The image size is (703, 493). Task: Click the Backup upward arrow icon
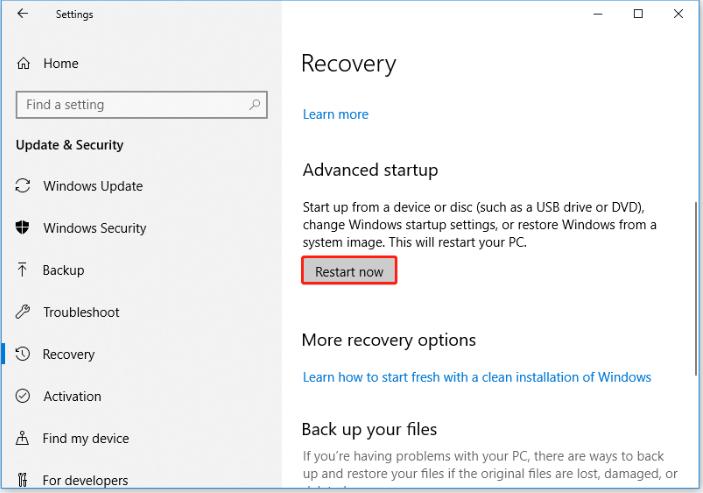pyautogui.click(x=22, y=269)
